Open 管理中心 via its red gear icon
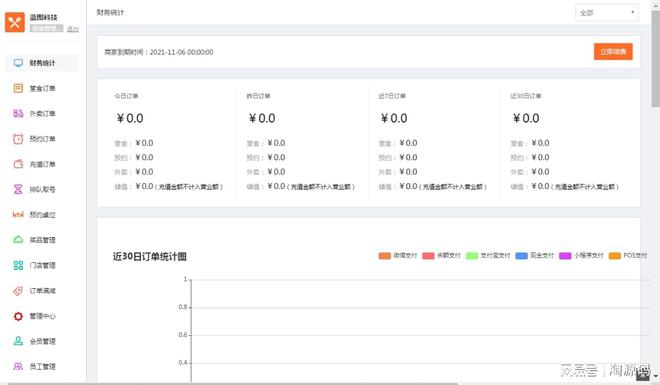Screen dimensions: 660x385 pyautogui.click(x=18, y=316)
